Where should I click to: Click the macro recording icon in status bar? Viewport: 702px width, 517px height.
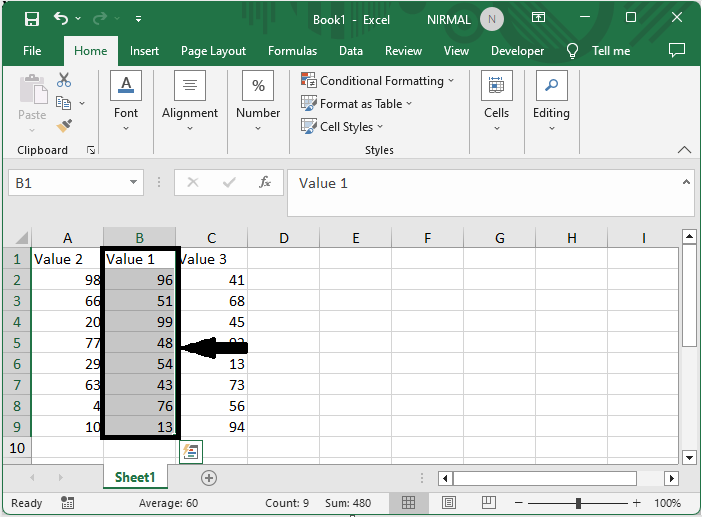click(x=67, y=503)
